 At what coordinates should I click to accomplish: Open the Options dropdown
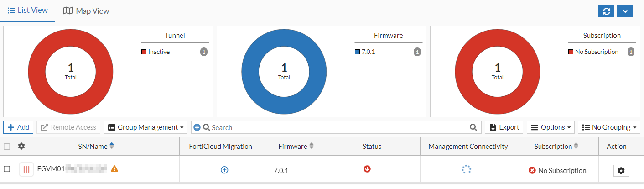click(550, 127)
